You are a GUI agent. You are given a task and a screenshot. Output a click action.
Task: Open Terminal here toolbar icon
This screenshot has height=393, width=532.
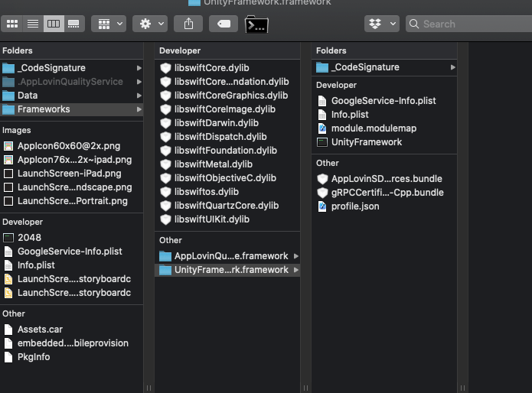point(256,24)
